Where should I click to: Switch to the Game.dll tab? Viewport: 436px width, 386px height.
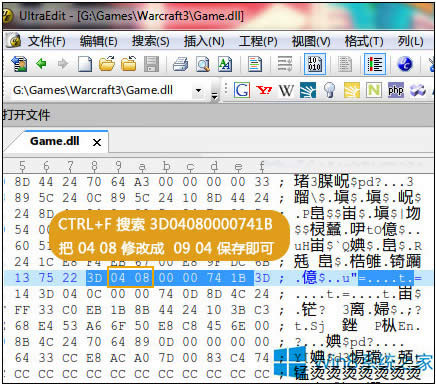coord(55,141)
